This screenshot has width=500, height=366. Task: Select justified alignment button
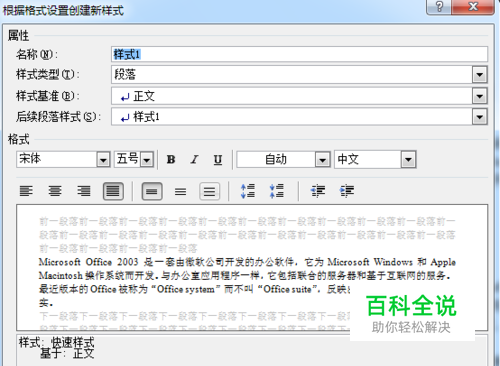point(113,191)
